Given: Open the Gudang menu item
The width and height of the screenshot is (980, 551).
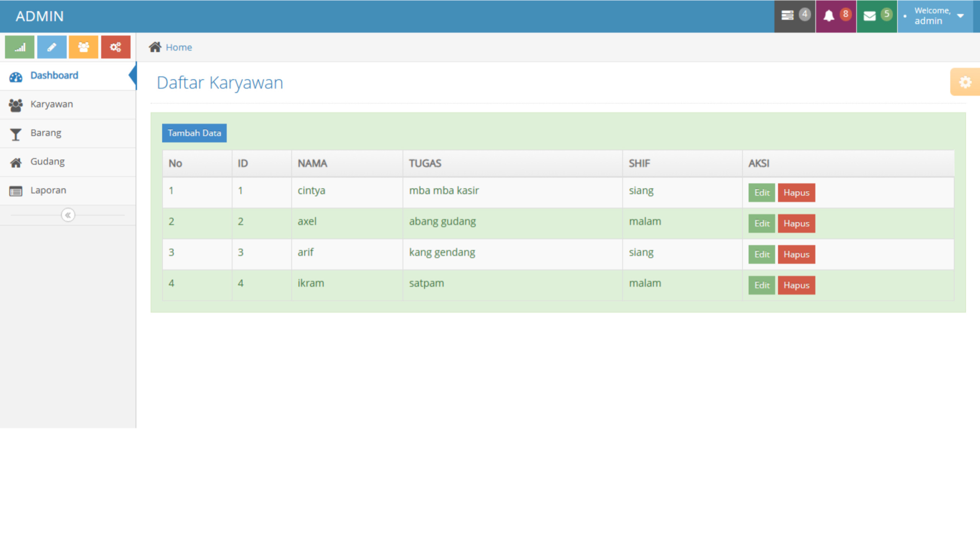Looking at the screenshot, I should (x=68, y=162).
